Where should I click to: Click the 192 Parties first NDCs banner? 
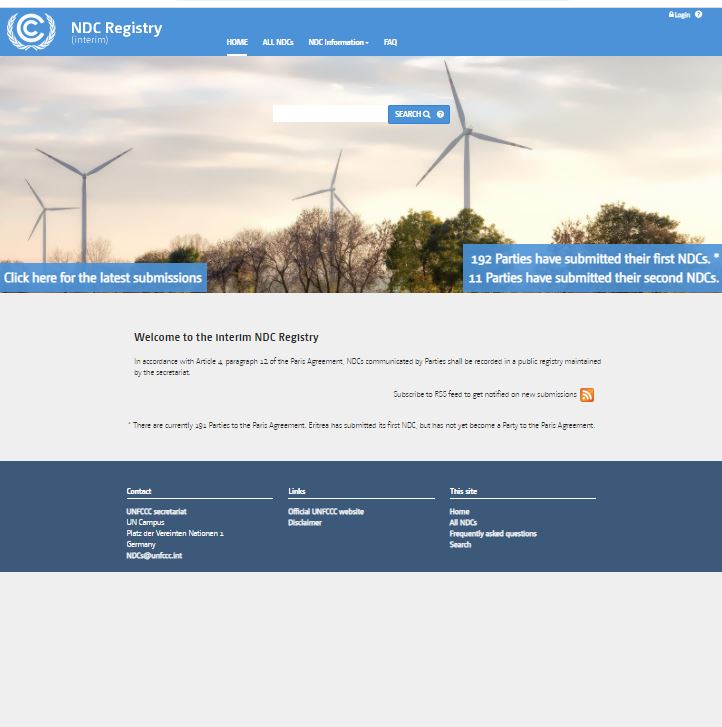tap(595, 259)
